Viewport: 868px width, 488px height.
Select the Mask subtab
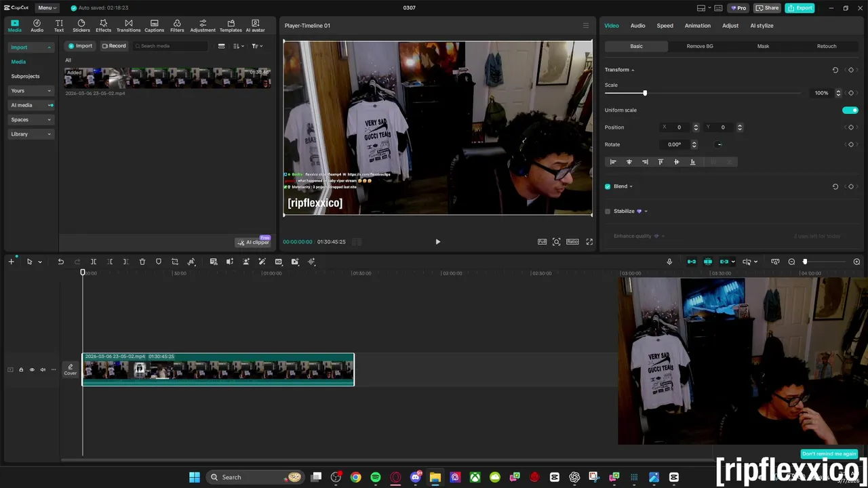[763, 46]
